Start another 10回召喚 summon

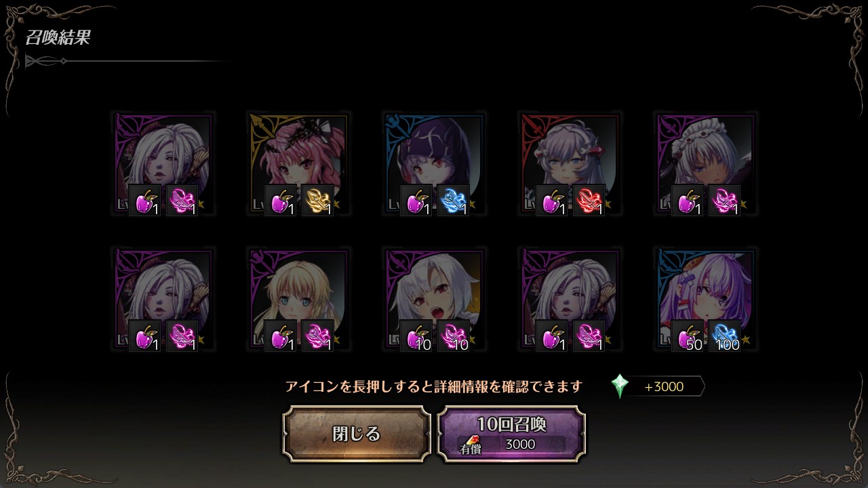point(511,434)
